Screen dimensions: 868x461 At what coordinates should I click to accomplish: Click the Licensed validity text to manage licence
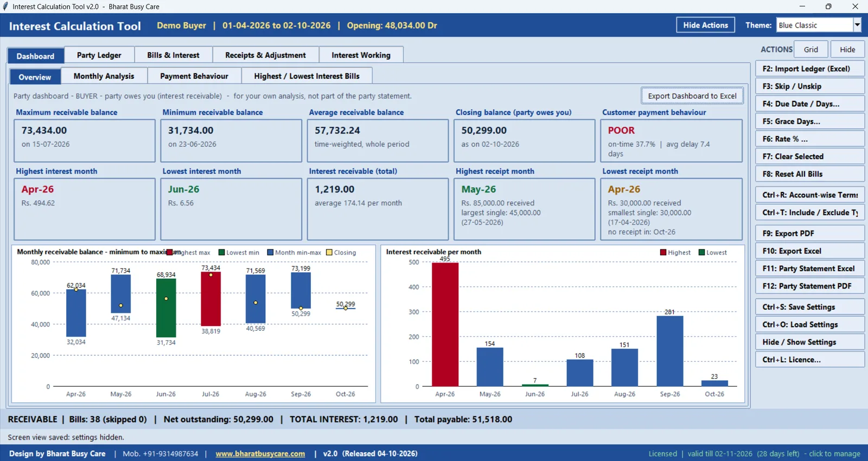click(x=754, y=453)
